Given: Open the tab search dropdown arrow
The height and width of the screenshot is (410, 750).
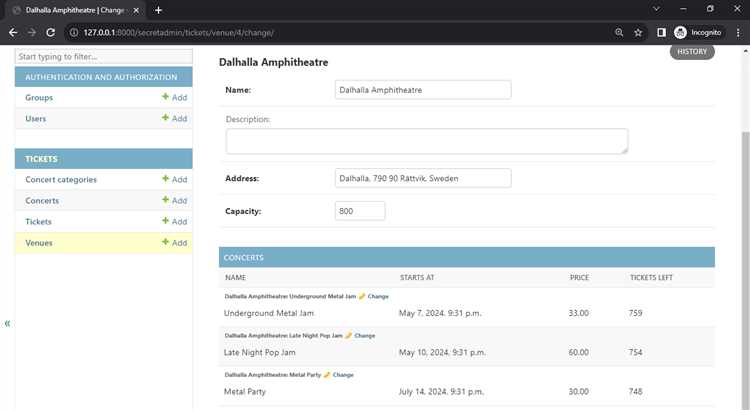Looking at the screenshot, I should point(656,9).
